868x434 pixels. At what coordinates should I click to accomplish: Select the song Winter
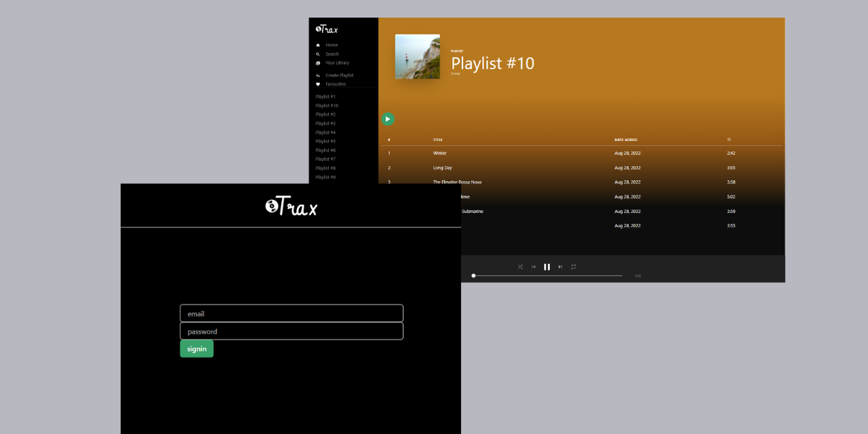(x=440, y=153)
